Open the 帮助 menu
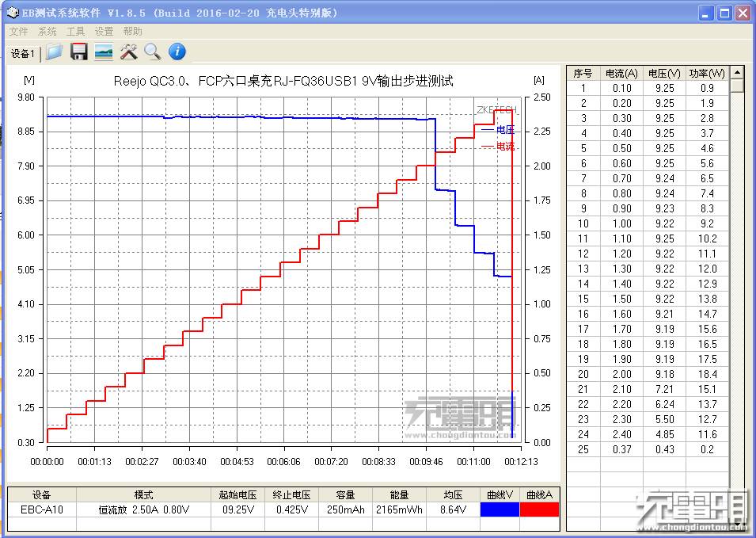 coord(132,32)
